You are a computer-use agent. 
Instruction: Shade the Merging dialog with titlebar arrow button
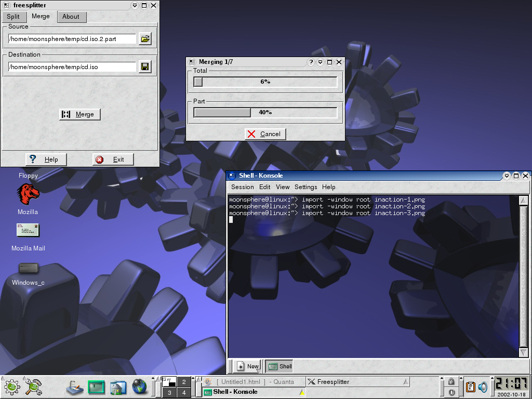coord(320,62)
